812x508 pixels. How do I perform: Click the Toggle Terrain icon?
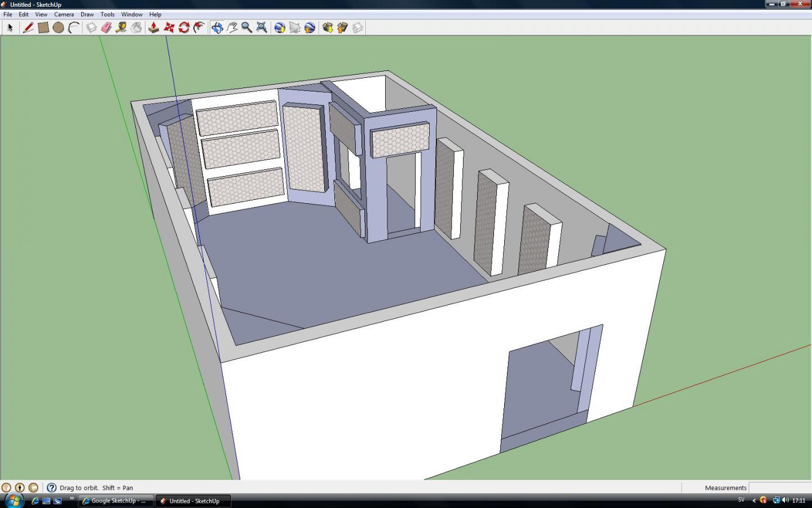295,27
